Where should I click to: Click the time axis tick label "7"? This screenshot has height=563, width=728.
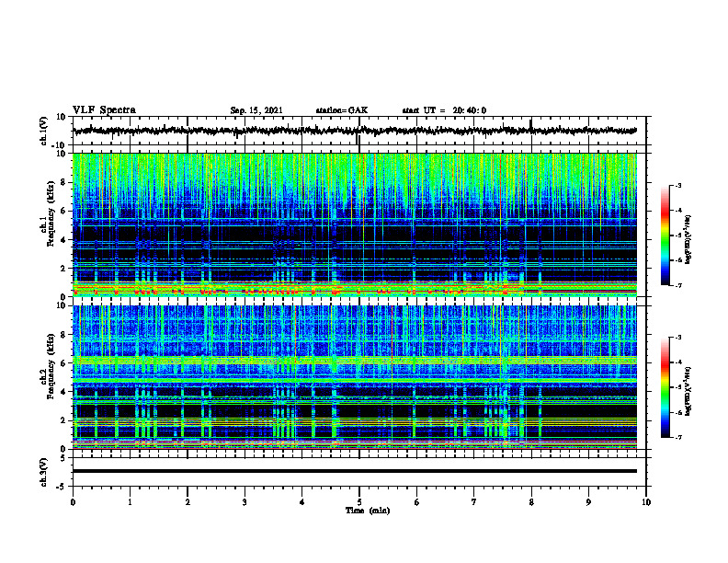click(x=474, y=502)
